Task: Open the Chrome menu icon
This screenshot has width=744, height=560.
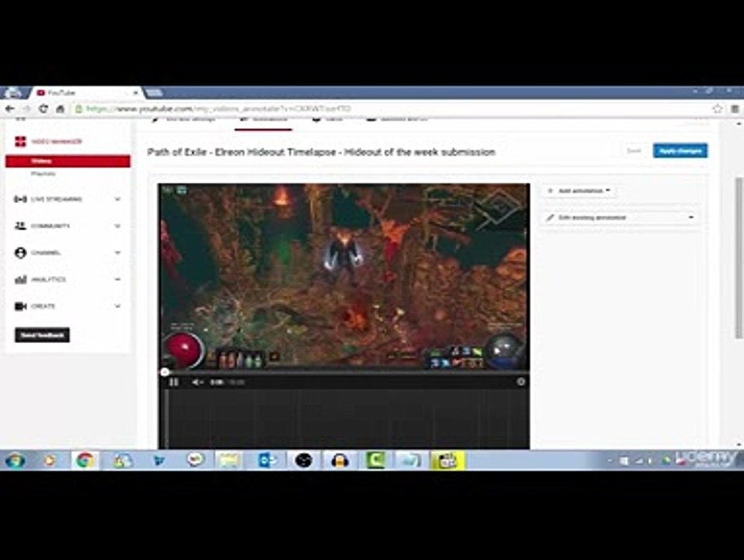Action: 735,109
